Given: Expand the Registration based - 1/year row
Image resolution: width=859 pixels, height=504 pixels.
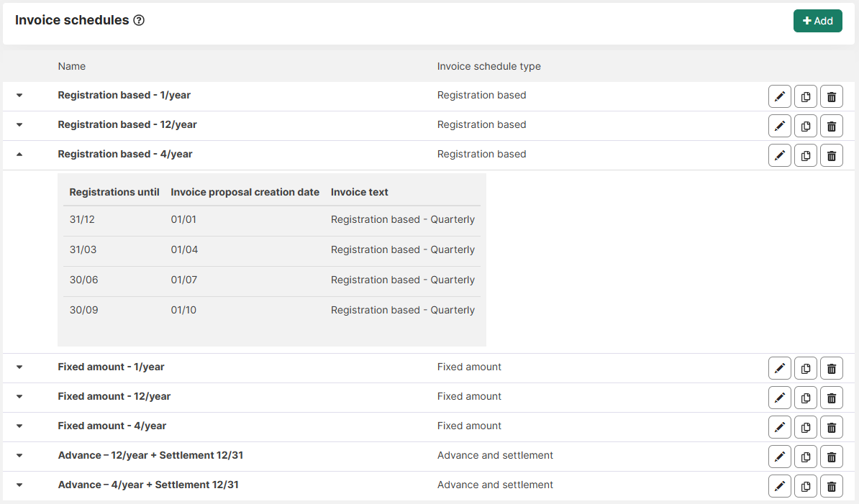Looking at the screenshot, I should point(19,96).
